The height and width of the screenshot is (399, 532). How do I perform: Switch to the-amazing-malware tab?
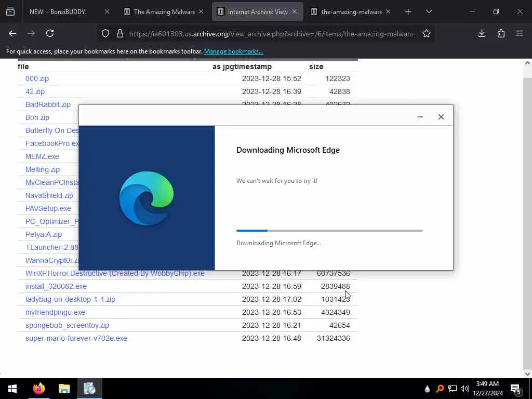(x=352, y=11)
